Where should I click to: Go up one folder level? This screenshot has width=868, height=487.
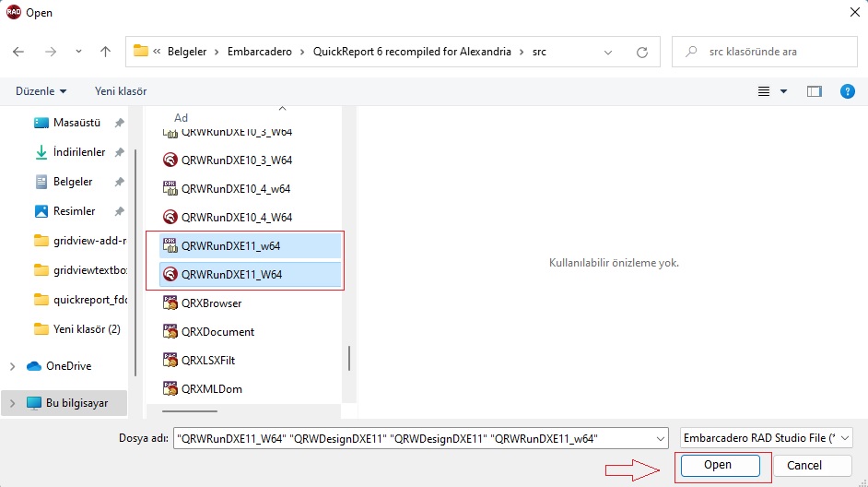pyautogui.click(x=105, y=52)
